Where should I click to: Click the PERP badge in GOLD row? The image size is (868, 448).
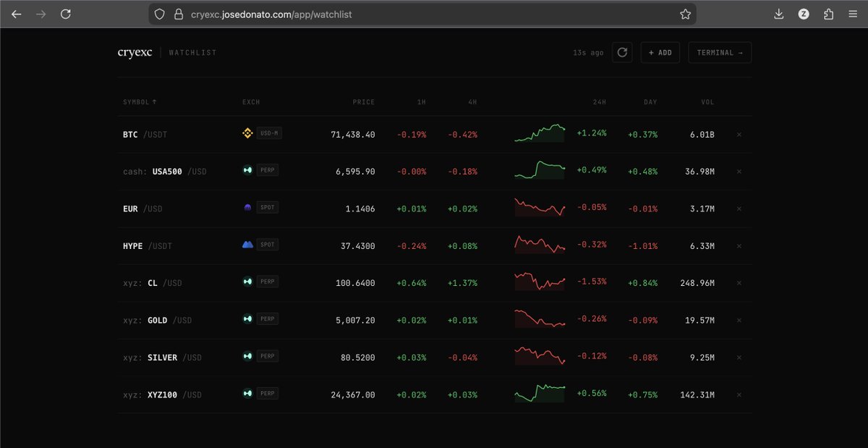268,319
